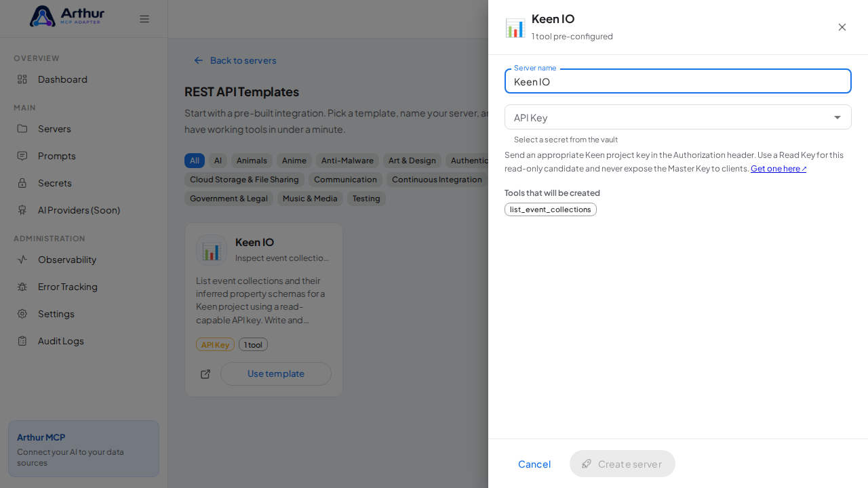Screen dimensions: 868x488
Task: Click the Create server button
Action: click(x=623, y=464)
